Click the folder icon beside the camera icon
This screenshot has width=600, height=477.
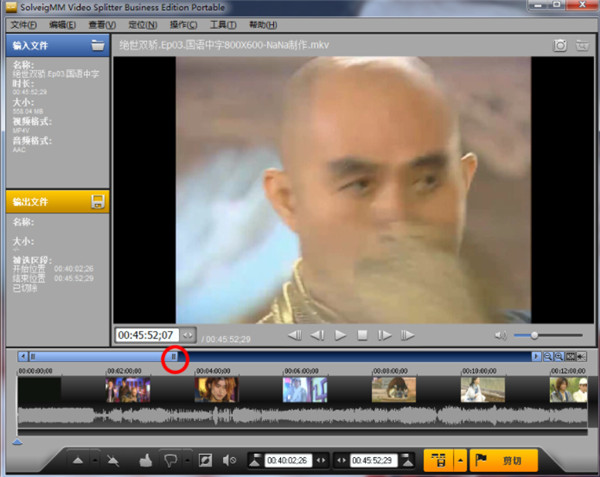coord(582,46)
